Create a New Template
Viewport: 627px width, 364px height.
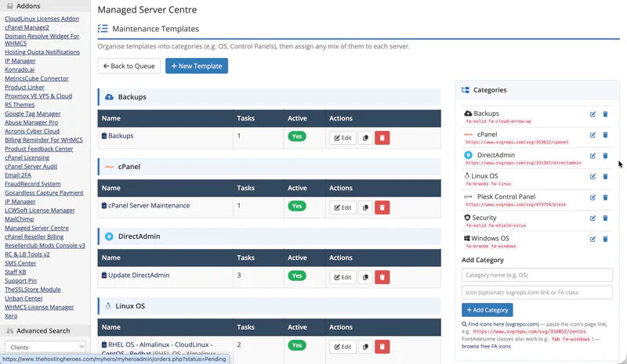coord(197,66)
